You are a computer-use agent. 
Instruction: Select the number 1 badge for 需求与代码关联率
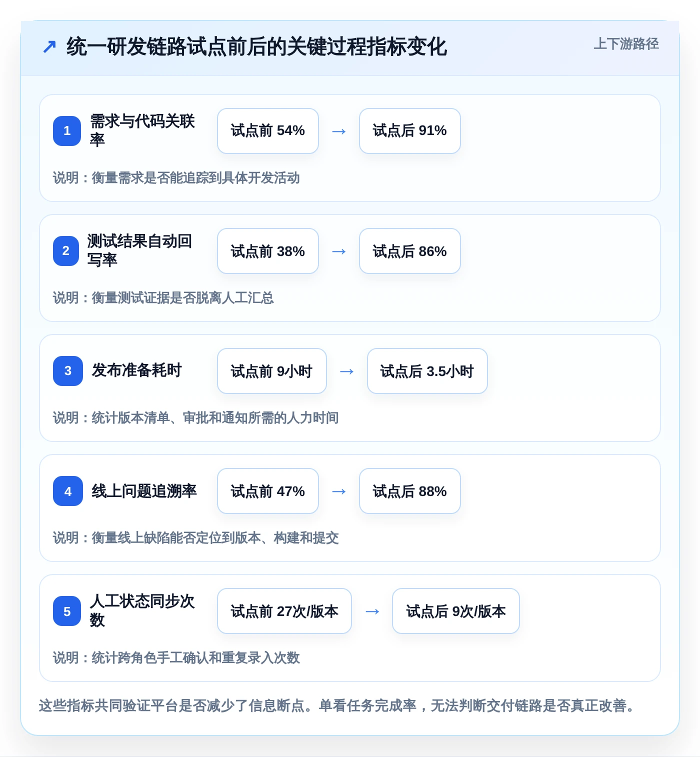click(67, 131)
